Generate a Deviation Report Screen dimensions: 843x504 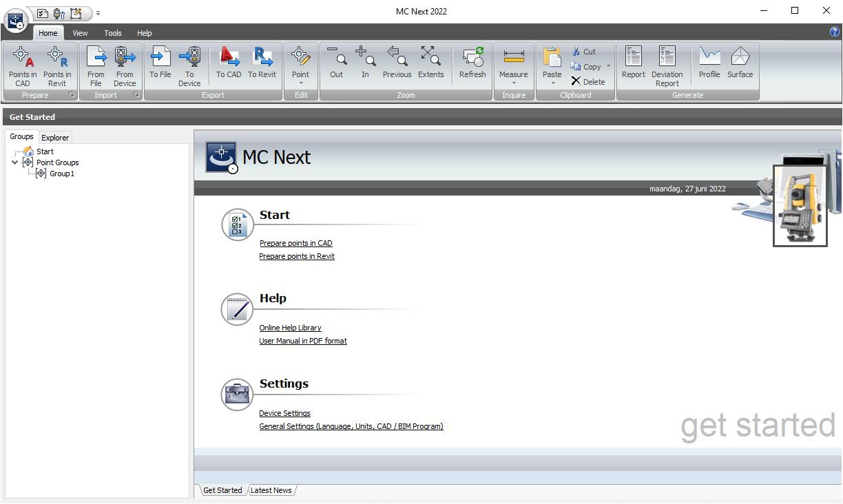click(667, 67)
